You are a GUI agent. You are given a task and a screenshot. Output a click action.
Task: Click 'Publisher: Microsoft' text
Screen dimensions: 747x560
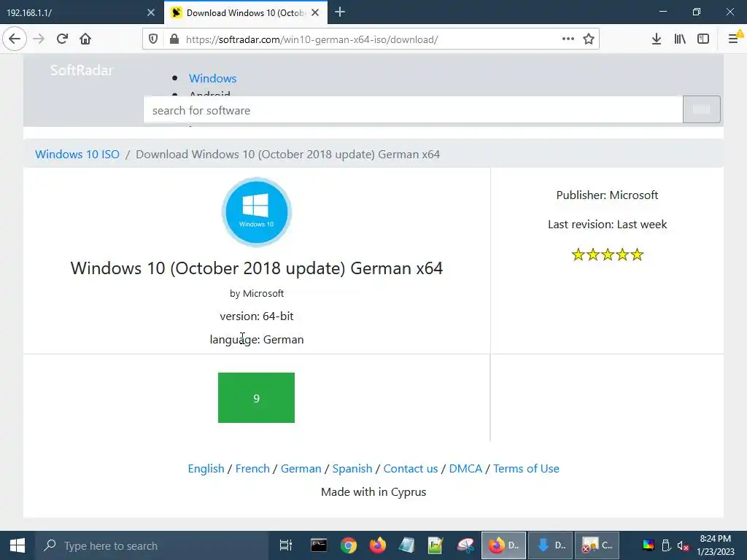tap(607, 195)
